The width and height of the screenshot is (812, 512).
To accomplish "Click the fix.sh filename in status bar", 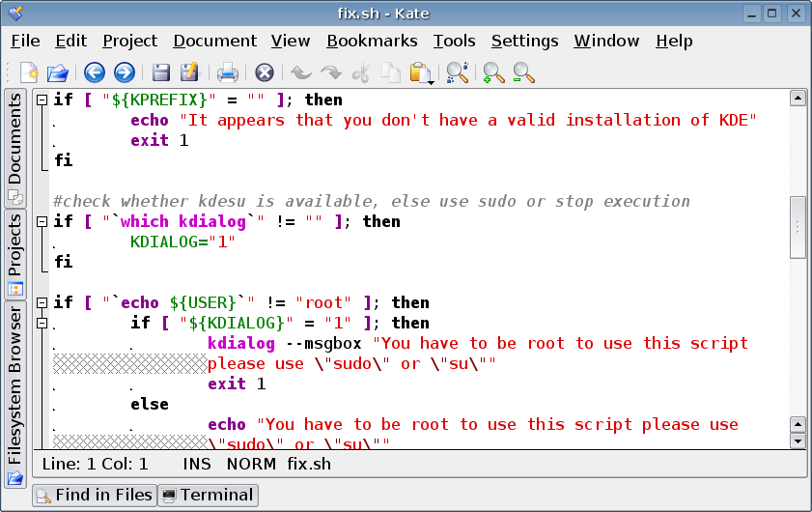I will [x=309, y=464].
